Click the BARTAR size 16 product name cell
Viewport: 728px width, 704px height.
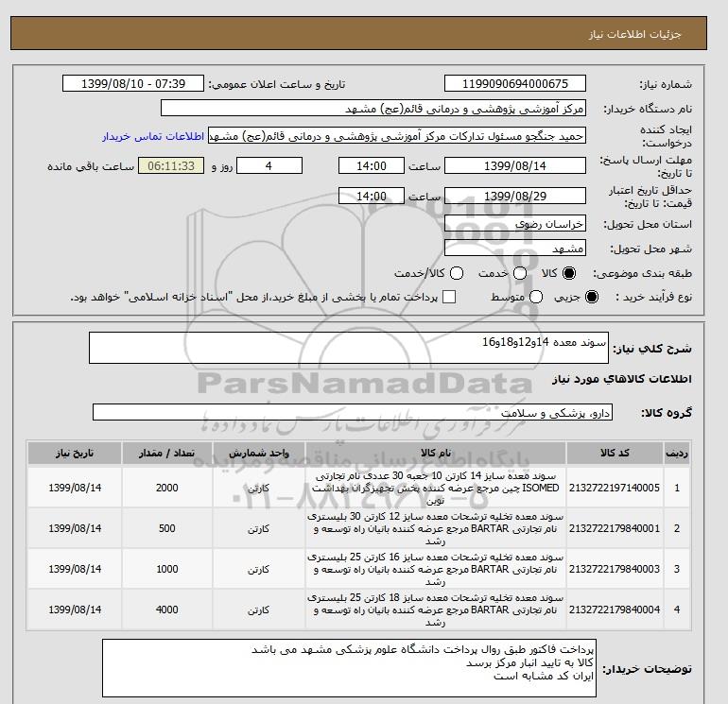click(436, 569)
